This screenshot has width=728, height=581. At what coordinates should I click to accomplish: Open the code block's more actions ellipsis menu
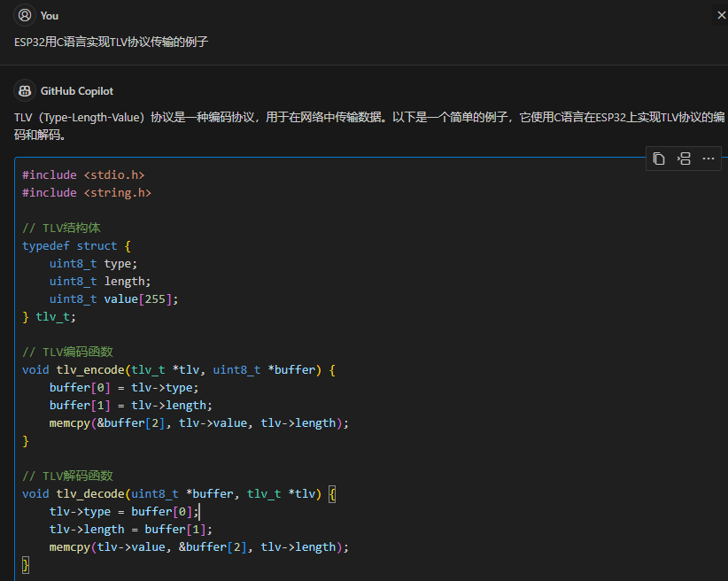tap(708, 159)
